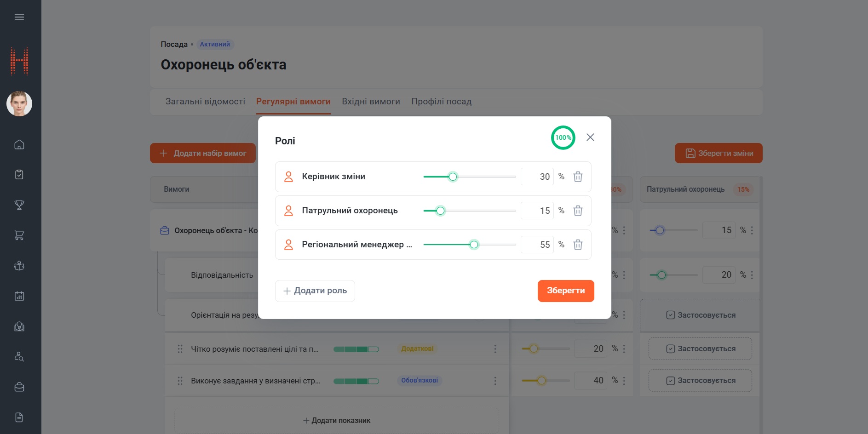Screen dimensions: 868x434
Task: Edit the 30 percent value field
Action: pyautogui.click(x=537, y=177)
